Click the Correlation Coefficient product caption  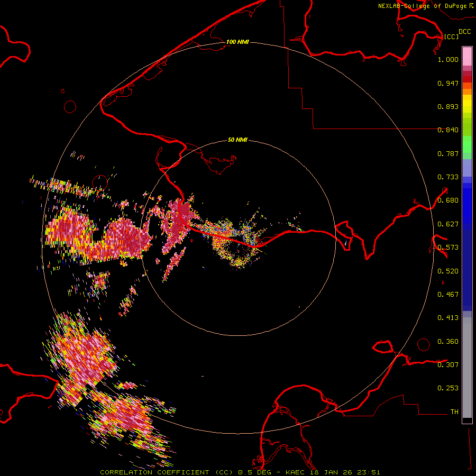point(240,472)
